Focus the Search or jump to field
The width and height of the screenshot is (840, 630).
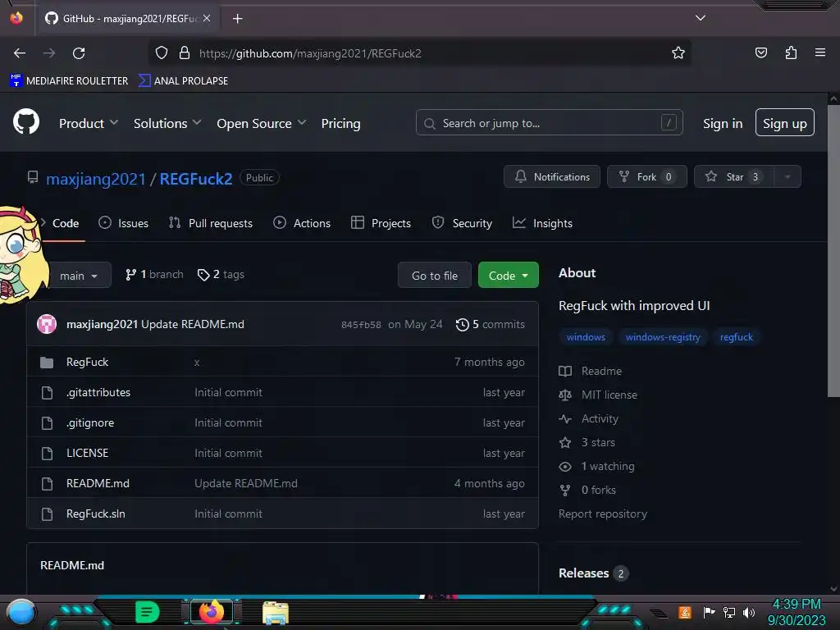pyautogui.click(x=549, y=123)
